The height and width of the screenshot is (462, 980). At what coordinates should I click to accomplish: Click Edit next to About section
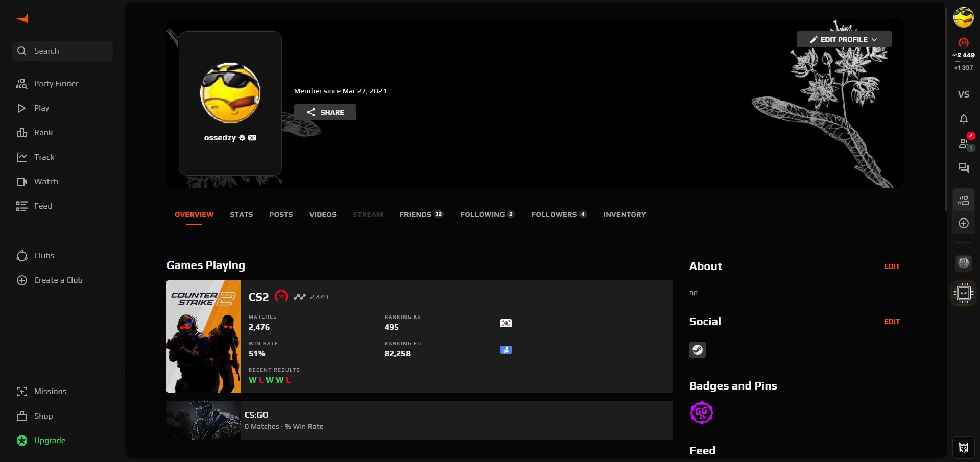tap(891, 266)
